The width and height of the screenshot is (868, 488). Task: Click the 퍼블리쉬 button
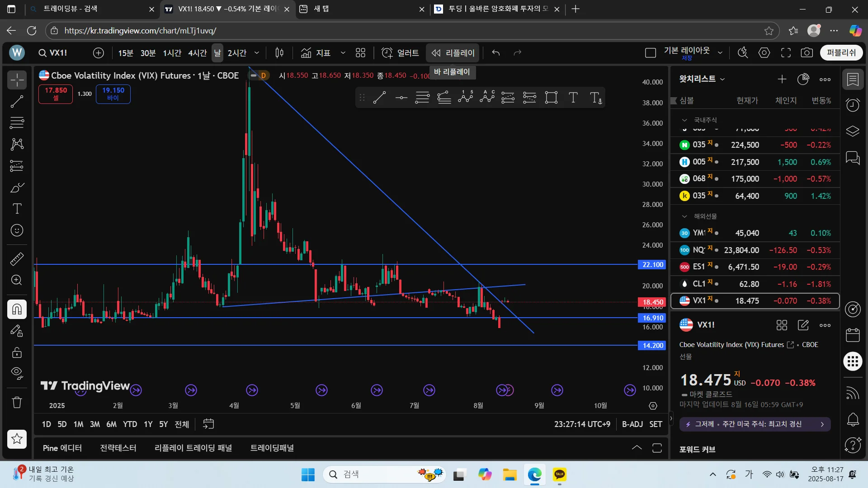pos(841,53)
